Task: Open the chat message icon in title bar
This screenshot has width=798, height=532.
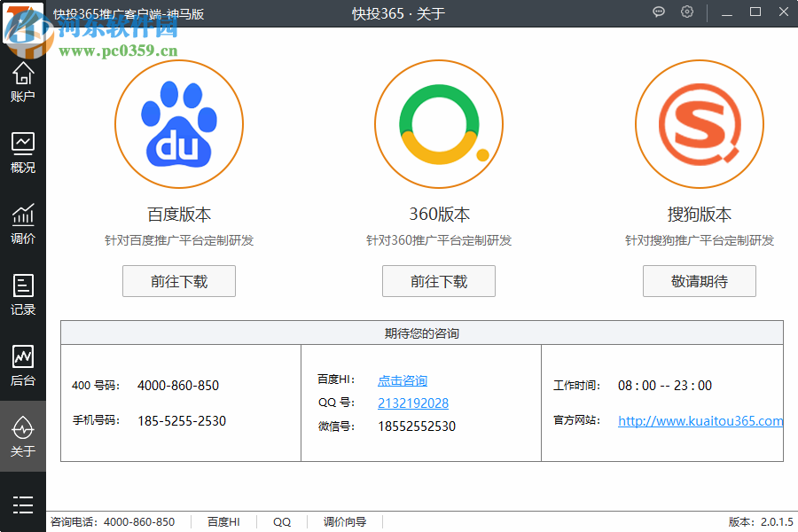Action: point(659,12)
